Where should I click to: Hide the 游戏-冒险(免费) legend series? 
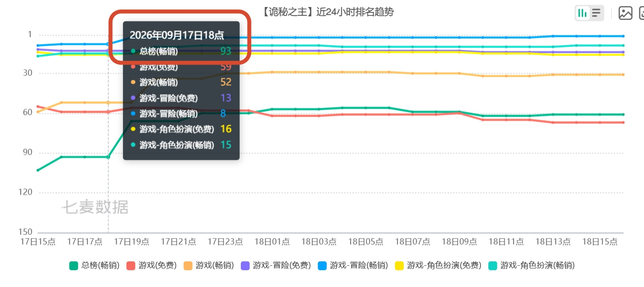point(276,266)
